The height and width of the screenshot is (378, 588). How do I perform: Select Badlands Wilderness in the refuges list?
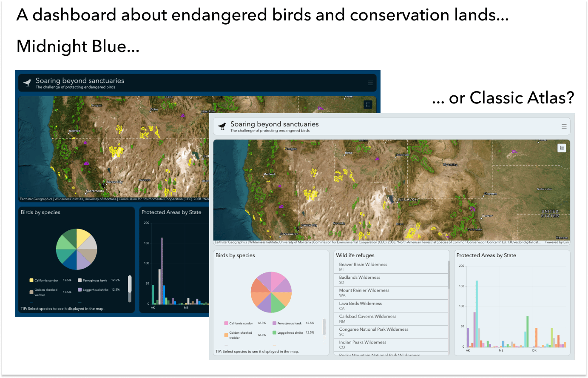[391, 280]
